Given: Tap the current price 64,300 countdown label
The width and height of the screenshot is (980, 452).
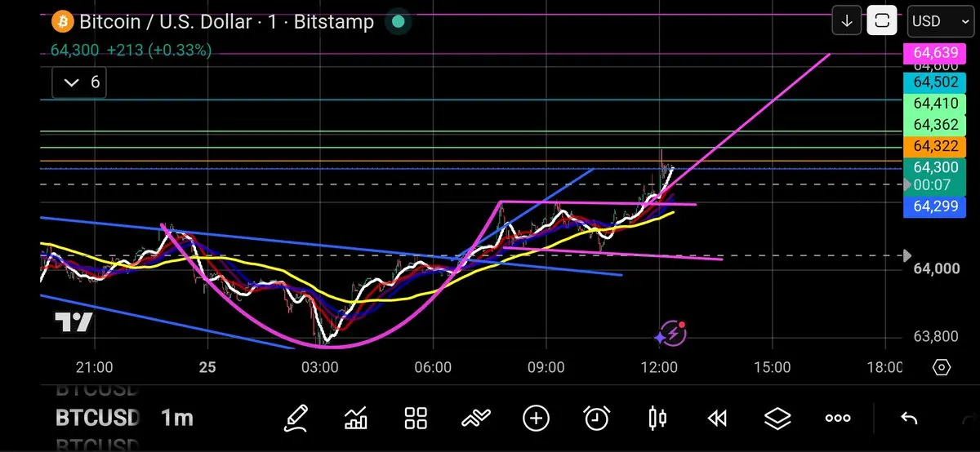Looking at the screenshot, I should click(935, 176).
